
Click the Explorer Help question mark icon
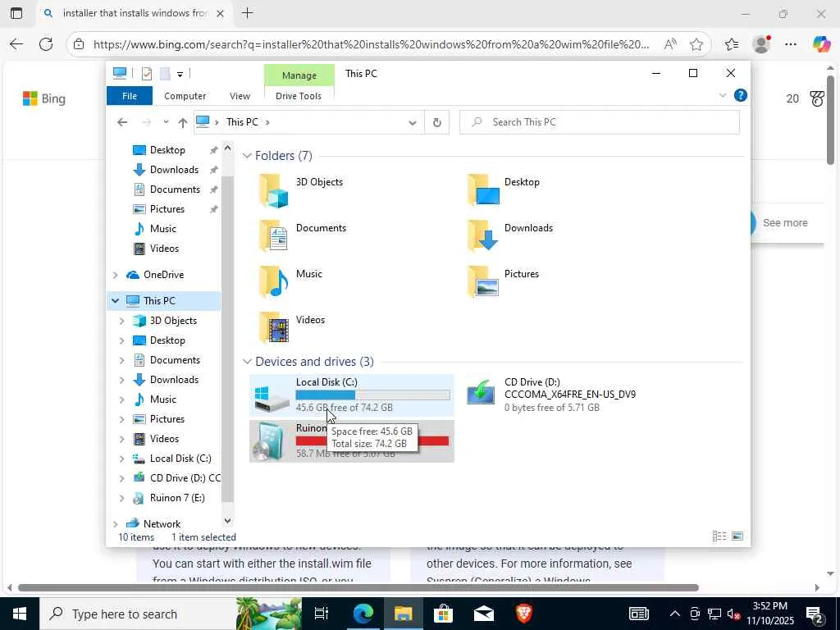coord(741,95)
